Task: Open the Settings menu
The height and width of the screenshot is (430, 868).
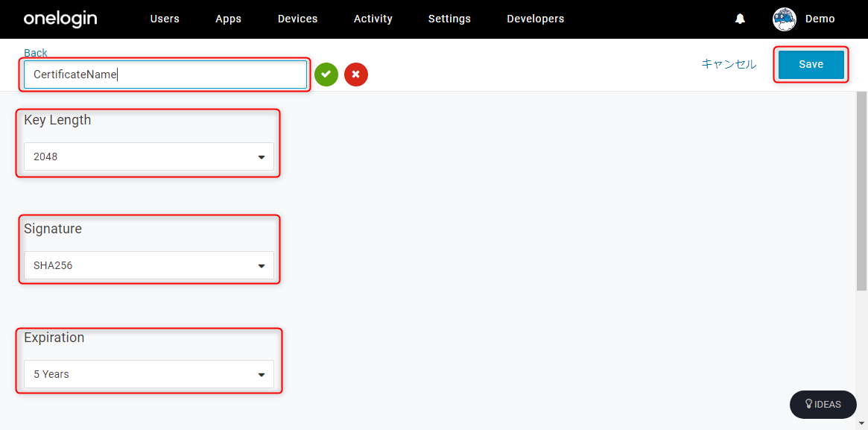Action: (449, 19)
